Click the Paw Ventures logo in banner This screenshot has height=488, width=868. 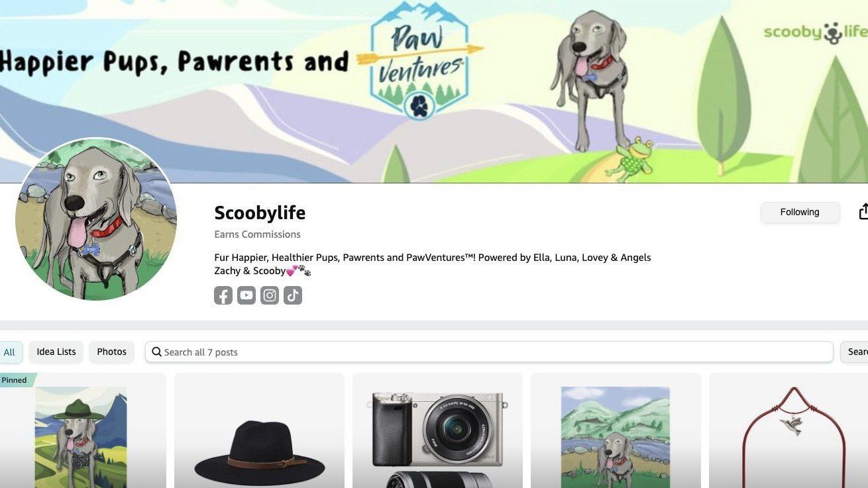pos(420,61)
